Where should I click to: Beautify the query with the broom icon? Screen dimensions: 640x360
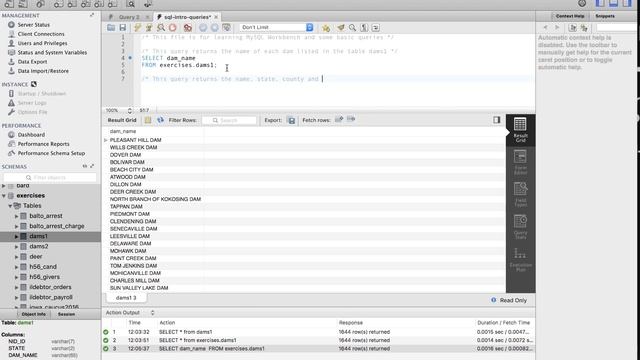coord(340,27)
